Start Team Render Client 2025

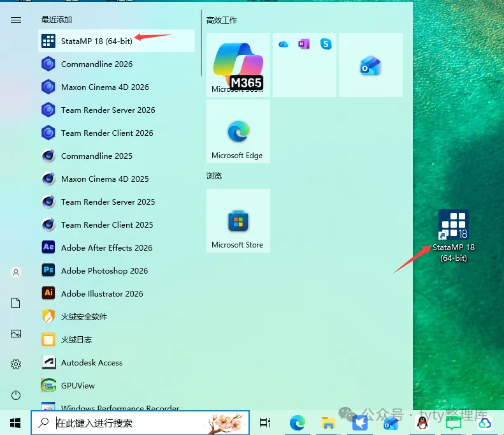[x=117, y=225]
